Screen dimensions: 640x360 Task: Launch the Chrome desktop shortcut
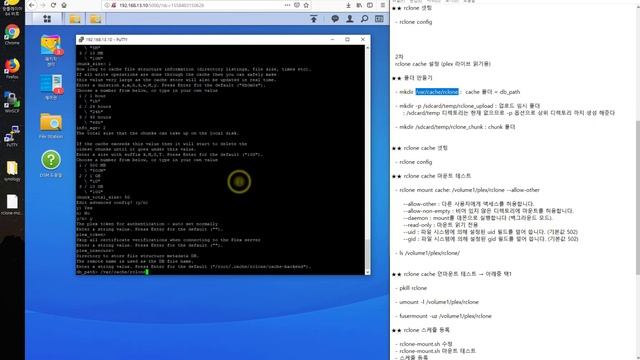coord(12,34)
